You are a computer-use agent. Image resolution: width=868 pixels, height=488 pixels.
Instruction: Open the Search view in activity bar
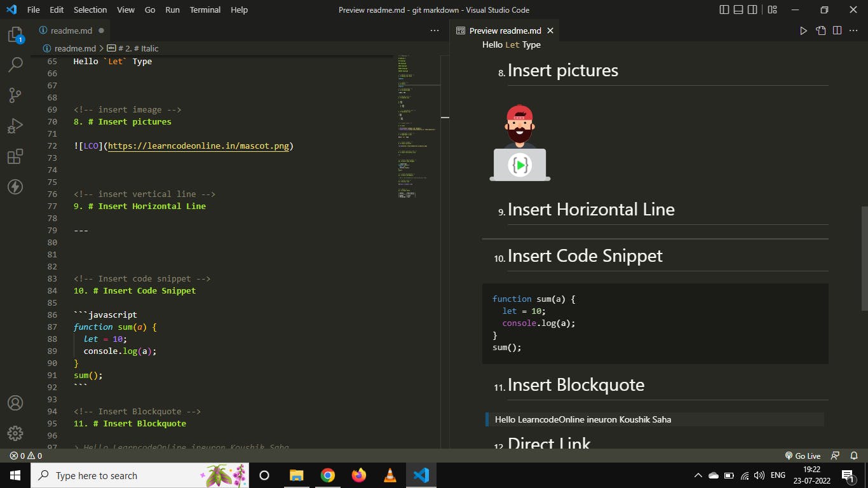tap(15, 64)
